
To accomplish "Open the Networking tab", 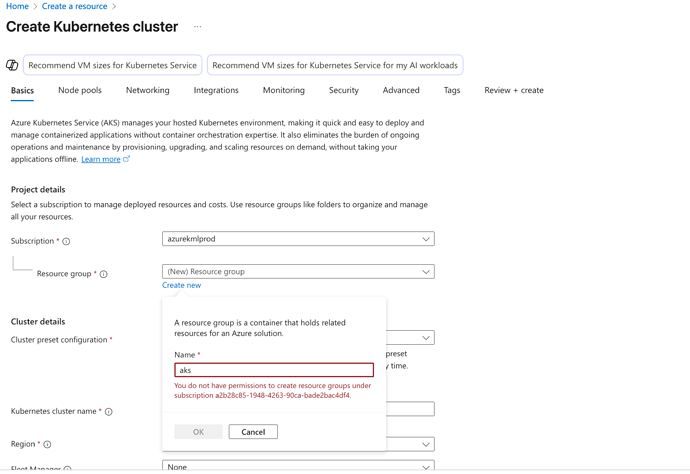I will [148, 90].
